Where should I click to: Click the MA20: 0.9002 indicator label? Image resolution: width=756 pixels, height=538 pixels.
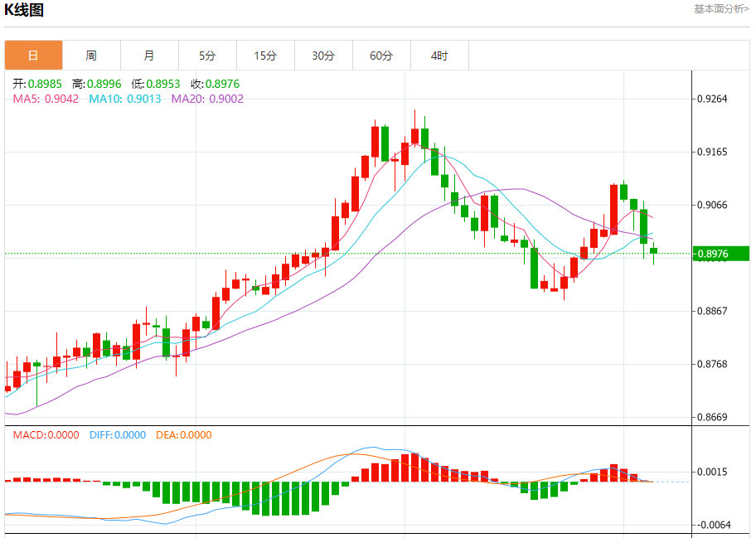coord(207,99)
